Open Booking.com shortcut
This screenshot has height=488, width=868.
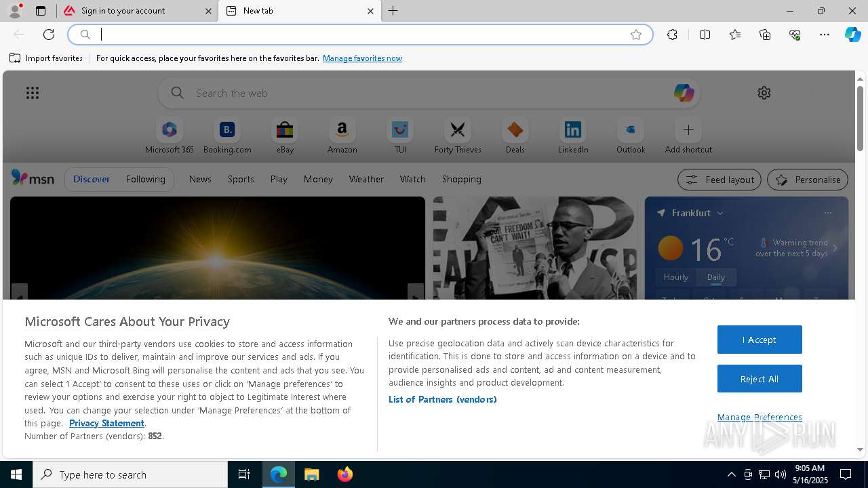click(227, 136)
